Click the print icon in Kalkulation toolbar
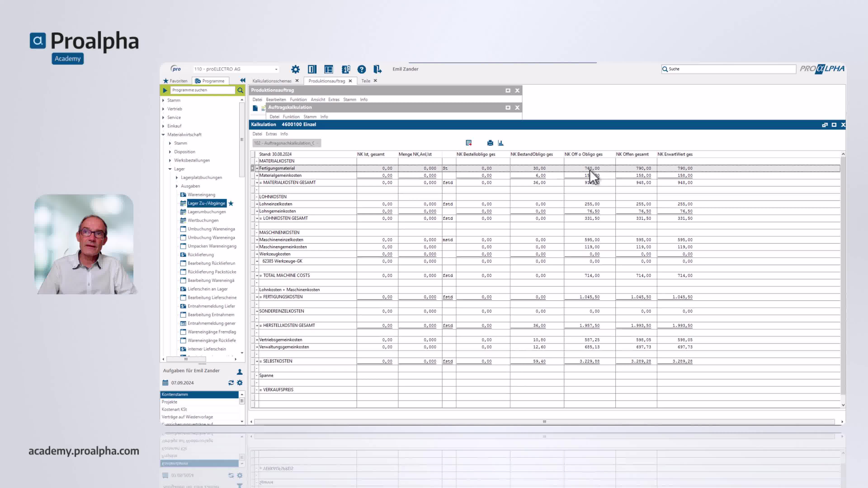Image resolution: width=868 pixels, height=488 pixels. pos(490,143)
